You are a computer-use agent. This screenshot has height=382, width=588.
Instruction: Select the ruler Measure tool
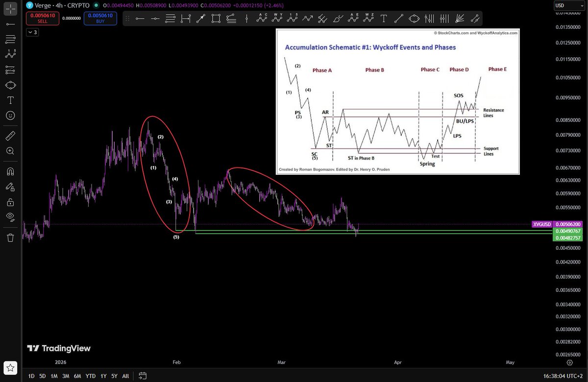click(x=10, y=136)
